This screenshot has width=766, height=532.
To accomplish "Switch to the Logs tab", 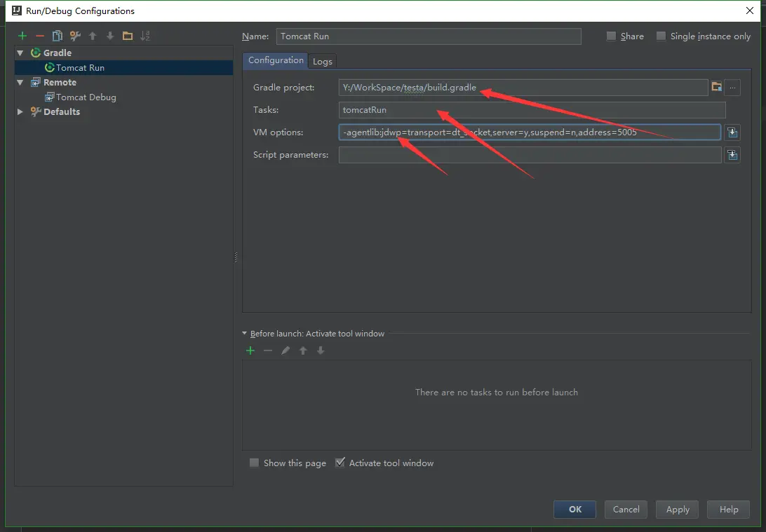I will [323, 62].
